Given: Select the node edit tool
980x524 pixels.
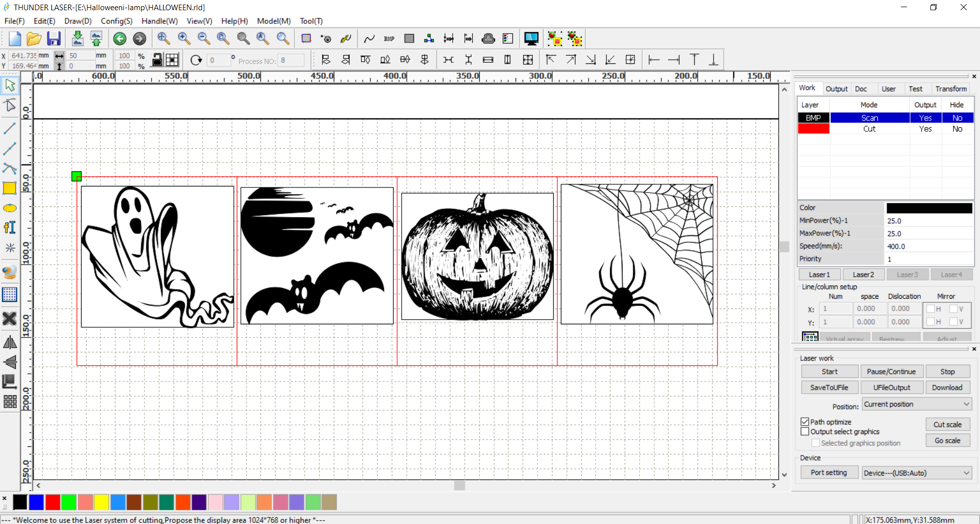Looking at the screenshot, I should point(10,106).
